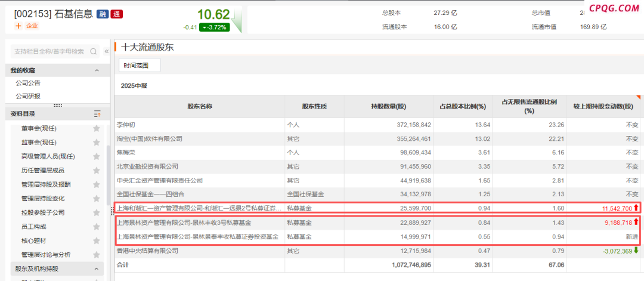Select 控股参股子公司 in directory

click(x=43, y=213)
